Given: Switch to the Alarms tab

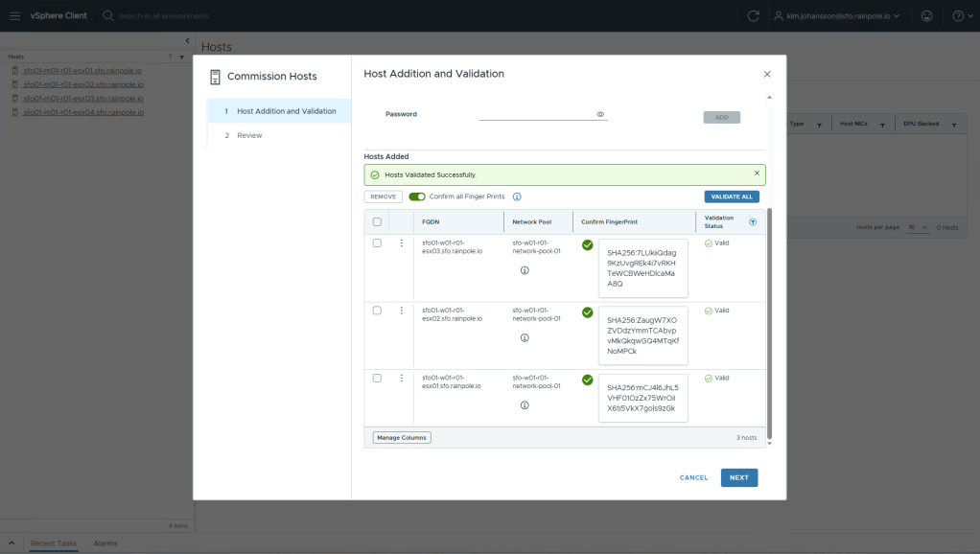Looking at the screenshot, I should point(105,543).
